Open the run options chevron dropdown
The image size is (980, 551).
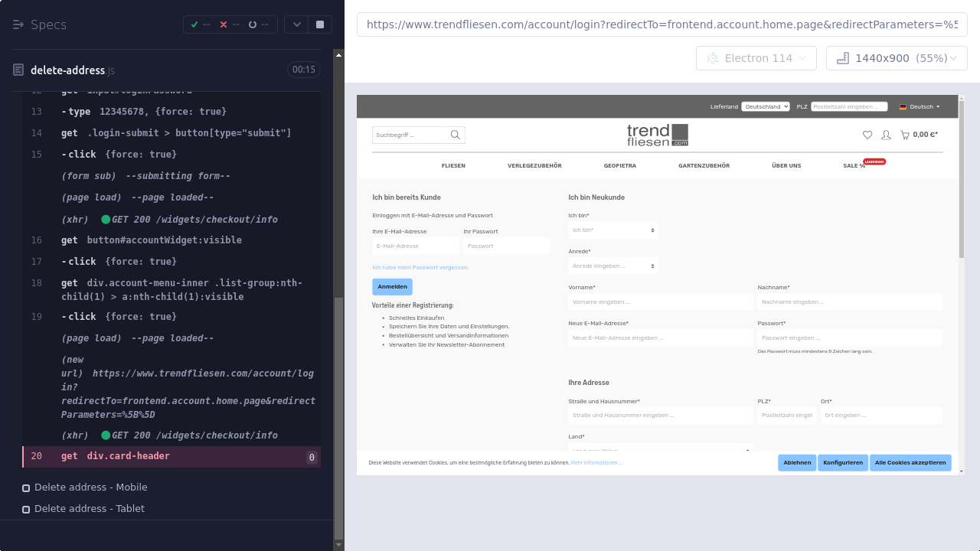click(x=296, y=24)
